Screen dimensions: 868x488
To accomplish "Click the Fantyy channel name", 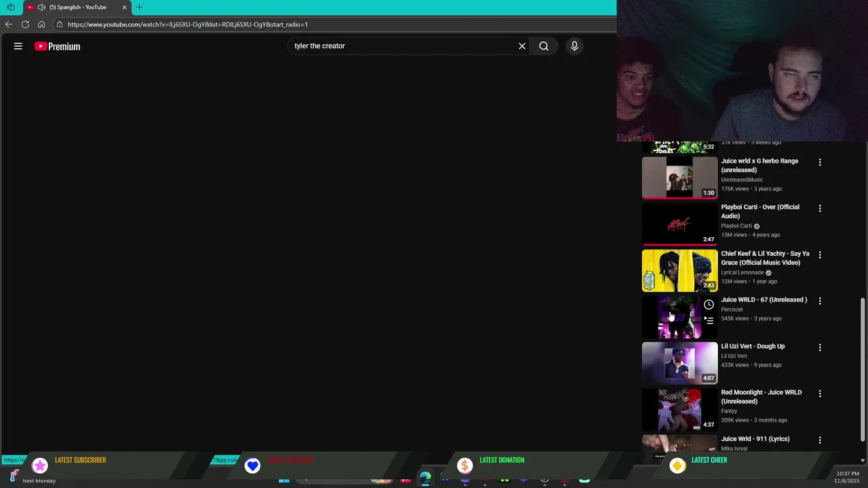I will pyautogui.click(x=729, y=411).
